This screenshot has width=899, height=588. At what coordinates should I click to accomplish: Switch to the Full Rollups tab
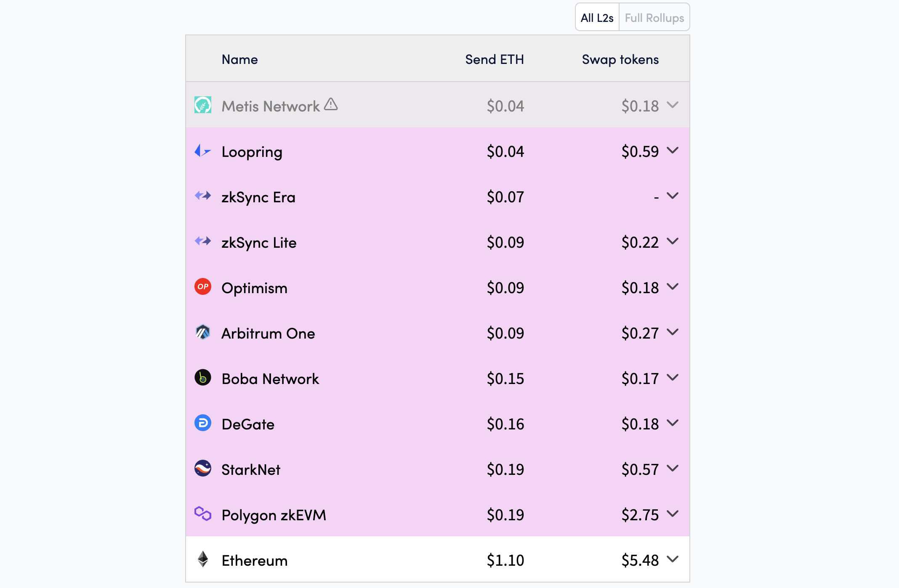(x=654, y=17)
